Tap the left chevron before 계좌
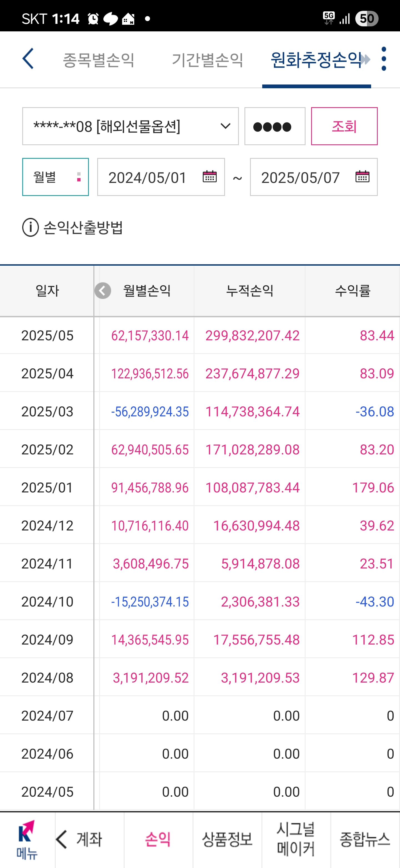The width and height of the screenshot is (400, 868). click(62, 839)
